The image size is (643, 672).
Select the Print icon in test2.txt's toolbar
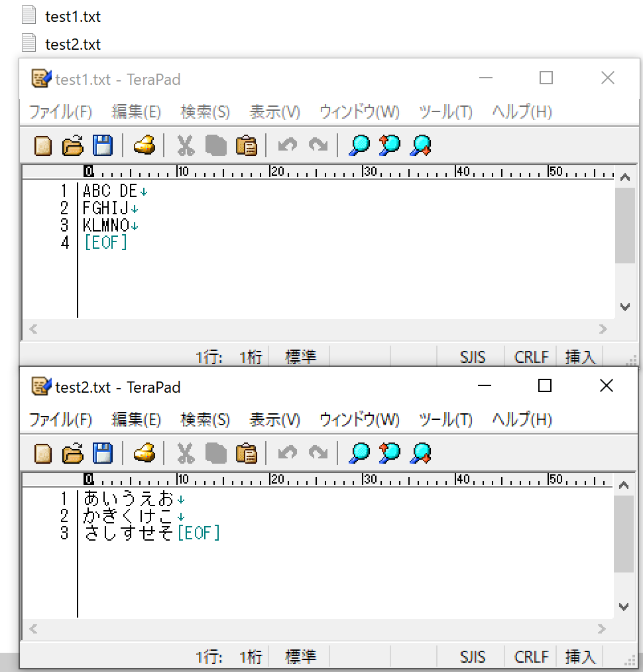144,453
